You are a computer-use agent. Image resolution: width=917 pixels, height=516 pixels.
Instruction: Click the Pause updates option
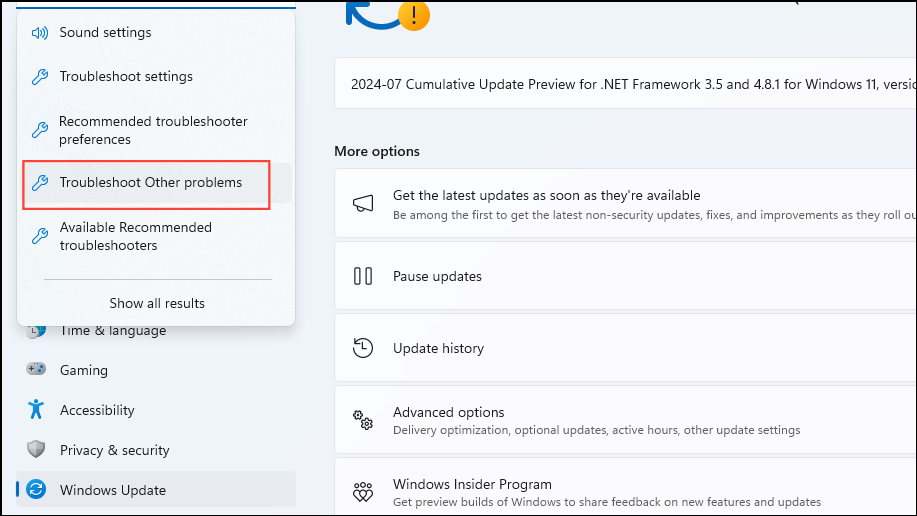point(625,276)
